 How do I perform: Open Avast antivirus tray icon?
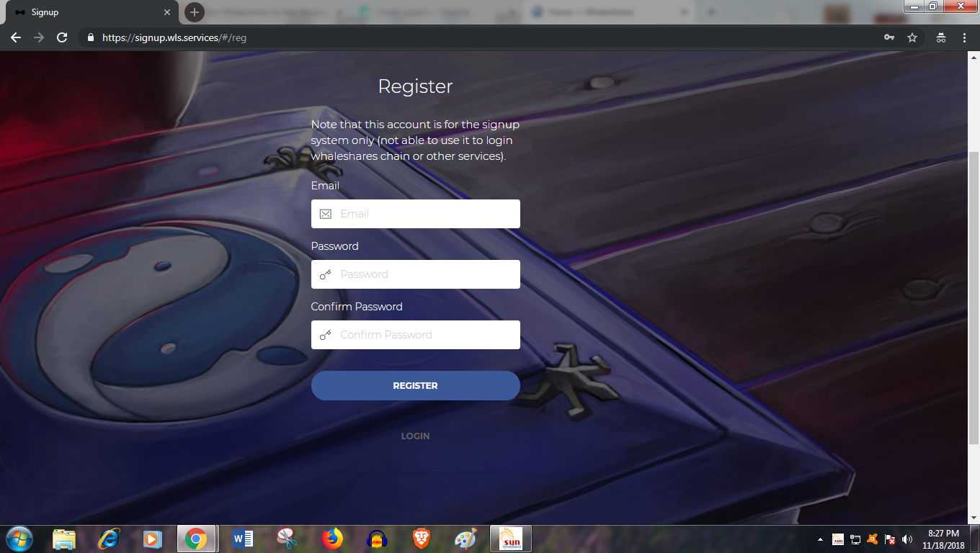[873, 539]
